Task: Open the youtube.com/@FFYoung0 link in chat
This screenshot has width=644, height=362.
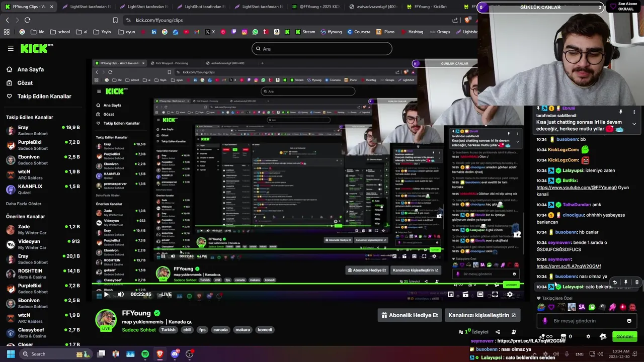Action: [x=577, y=188]
